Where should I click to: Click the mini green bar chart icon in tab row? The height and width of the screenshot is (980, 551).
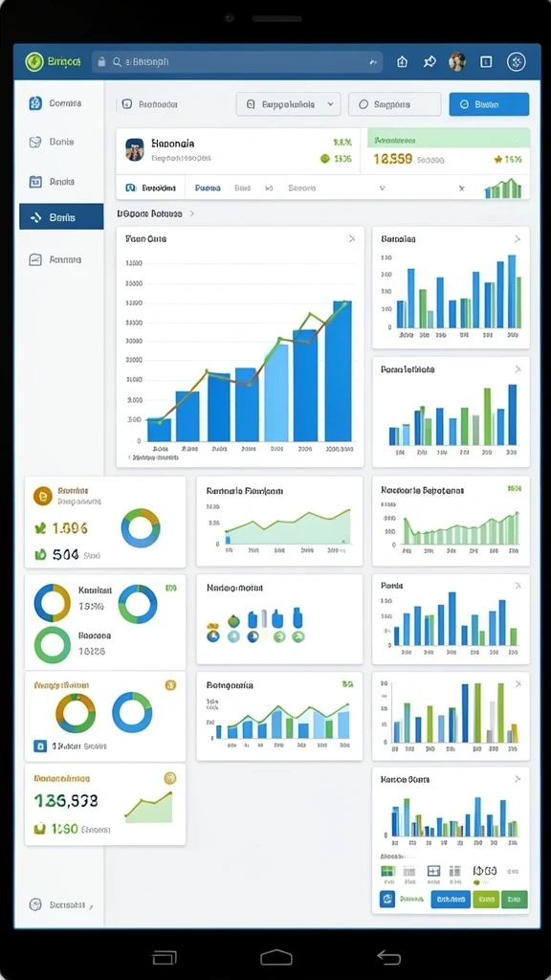pyautogui.click(x=503, y=189)
